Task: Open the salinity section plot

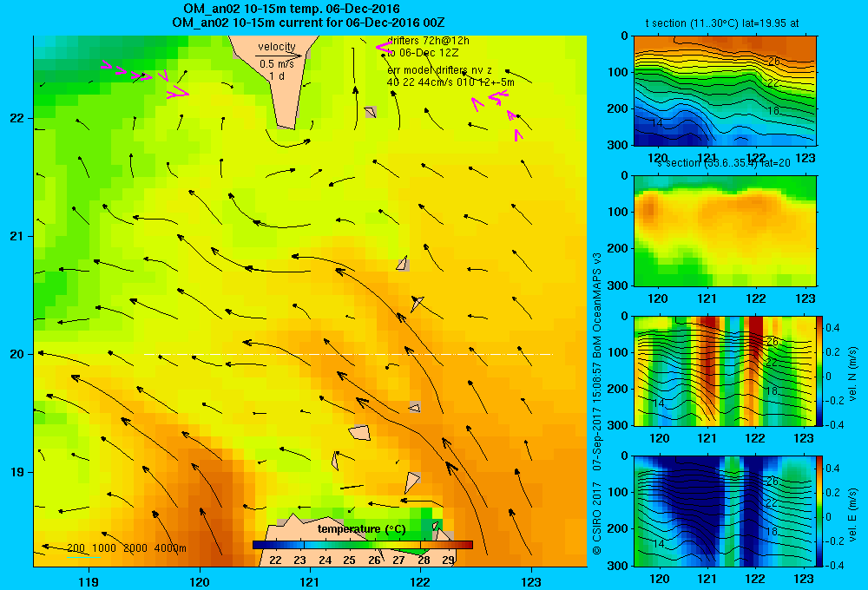Action: (x=725, y=231)
